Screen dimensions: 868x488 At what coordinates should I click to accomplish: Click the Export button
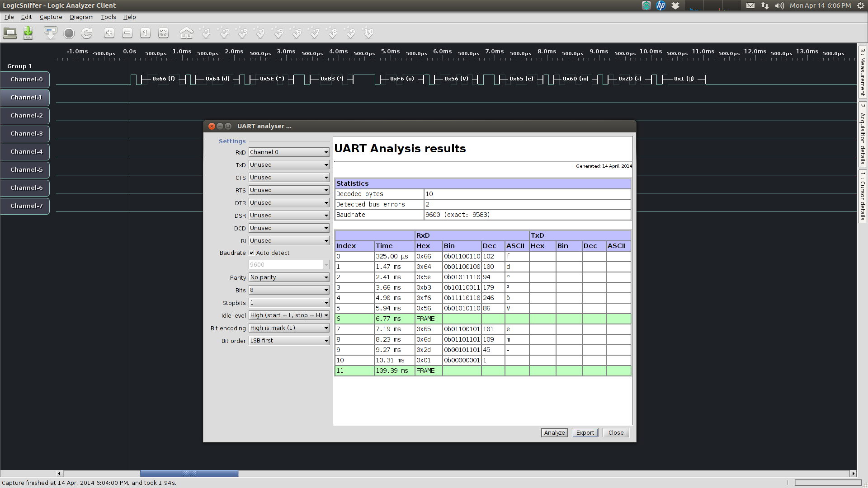[585, 433]
